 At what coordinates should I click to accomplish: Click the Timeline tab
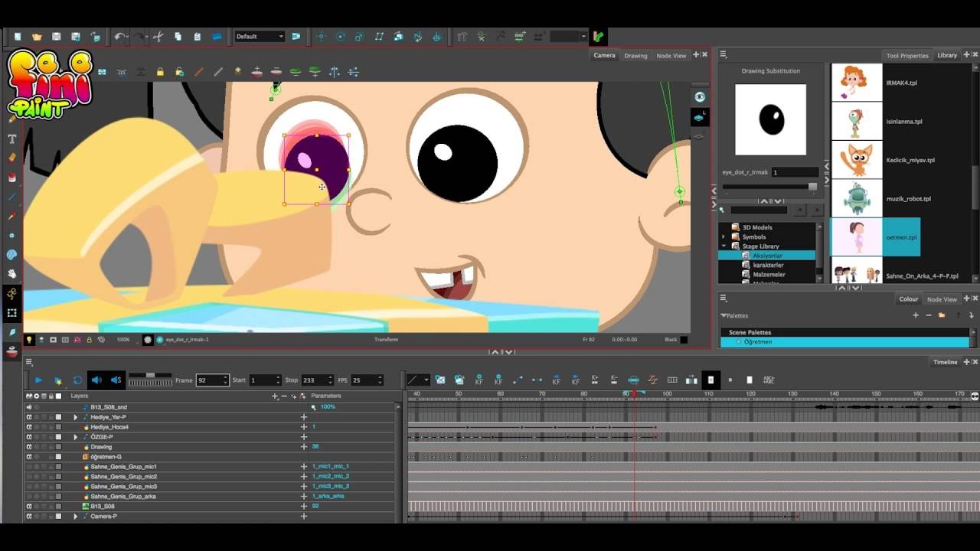pyautogui.click(x=945, y=362)
